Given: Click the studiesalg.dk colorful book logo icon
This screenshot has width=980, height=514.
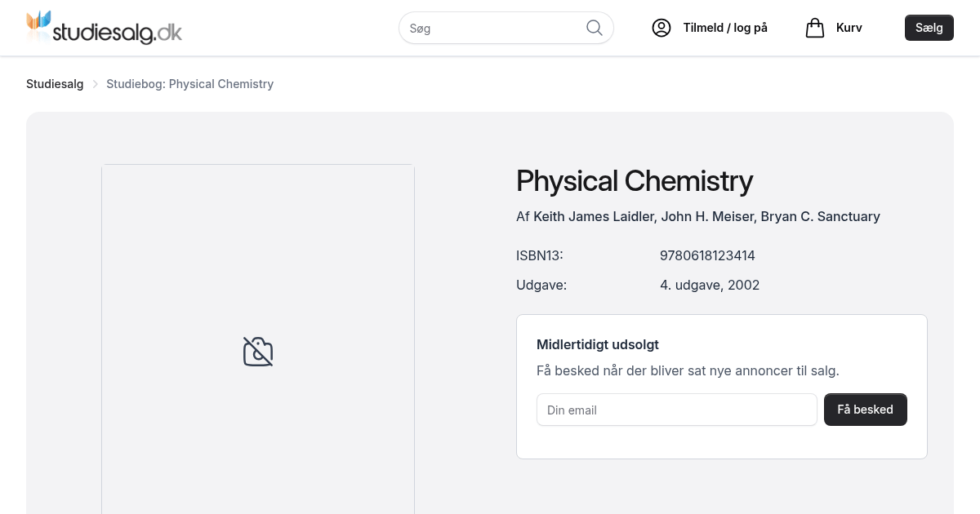Looking at the screenshot, I should click(x=38, y=25).
